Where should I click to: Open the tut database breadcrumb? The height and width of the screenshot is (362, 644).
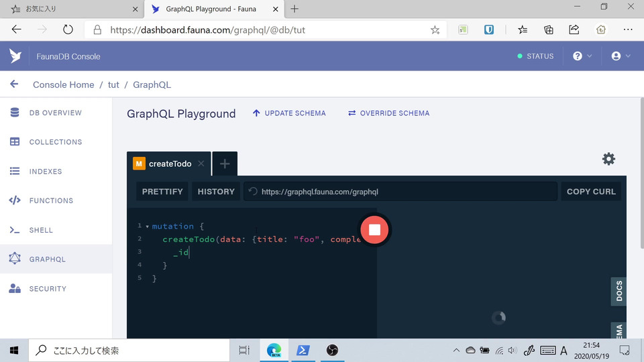click(x=113, y=84)
